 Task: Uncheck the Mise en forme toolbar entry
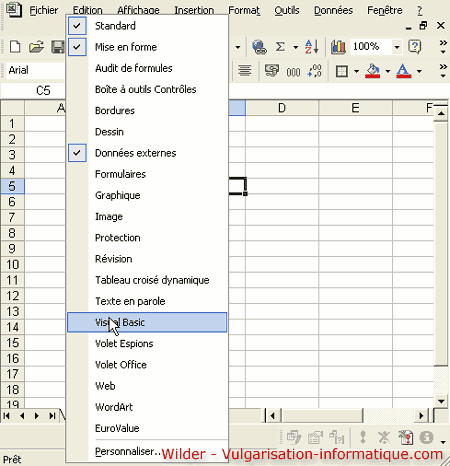147,47
